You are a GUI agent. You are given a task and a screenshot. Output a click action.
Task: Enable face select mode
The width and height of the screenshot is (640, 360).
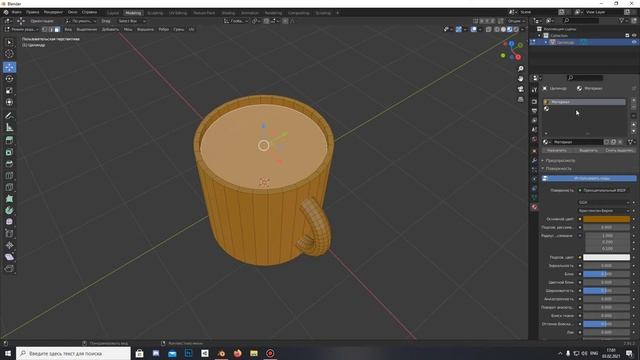(57, 29)
